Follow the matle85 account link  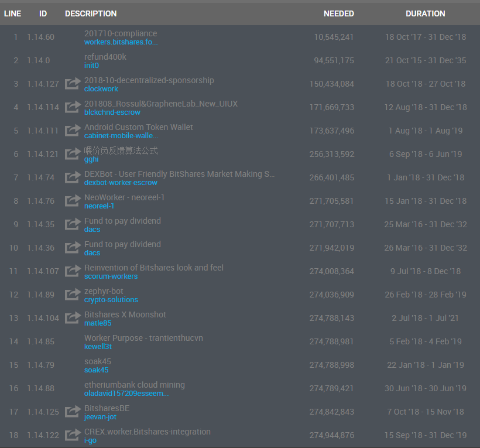[x=98, y=323]
